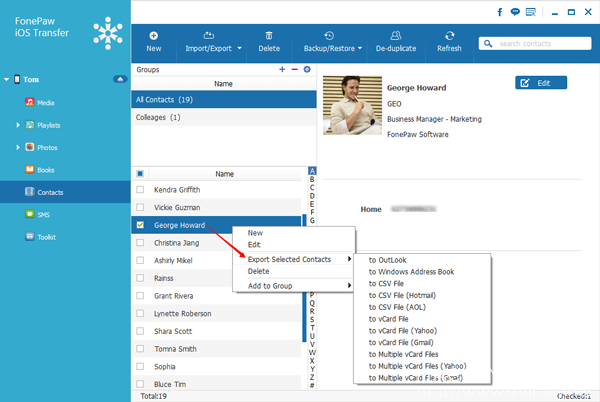Select the Colleages group row

(x=224, y=117)
